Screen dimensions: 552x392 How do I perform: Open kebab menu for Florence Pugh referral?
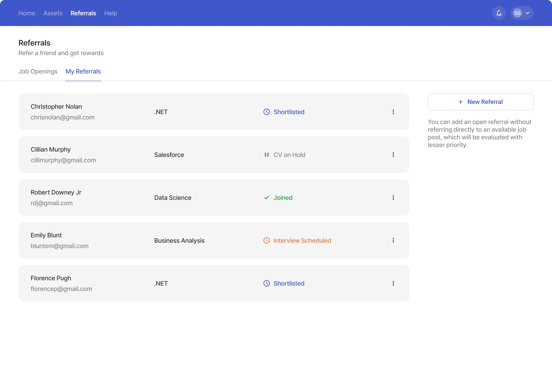pos(393,283)
